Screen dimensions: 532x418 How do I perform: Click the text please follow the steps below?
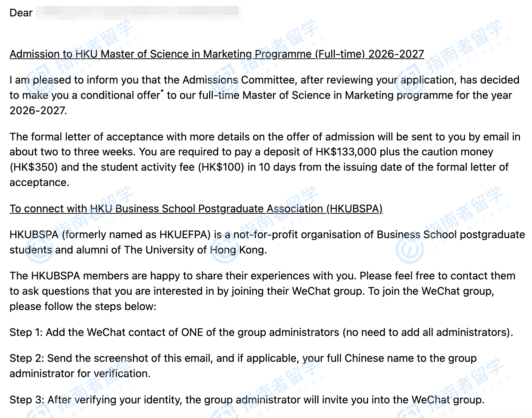click(x=82, y=306)
